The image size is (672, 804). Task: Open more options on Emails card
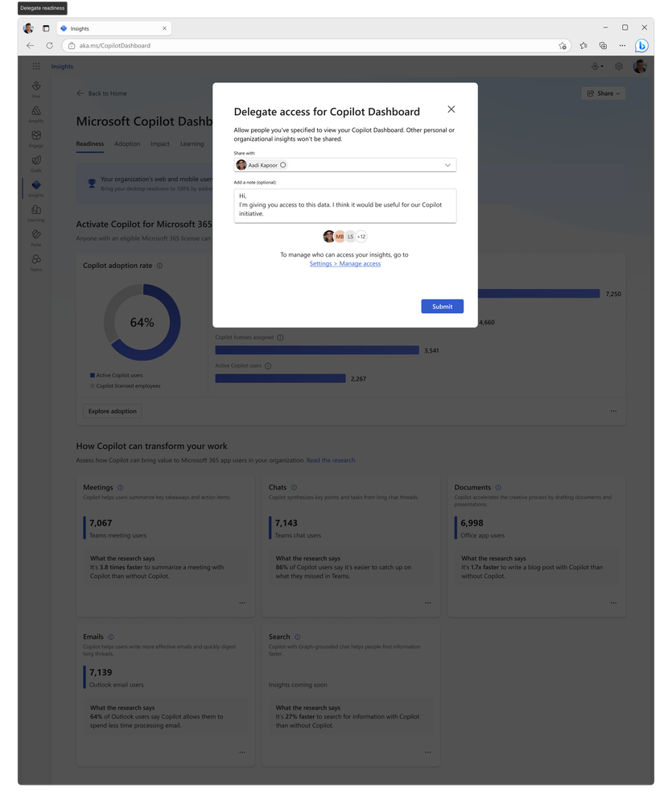(242, 752)
